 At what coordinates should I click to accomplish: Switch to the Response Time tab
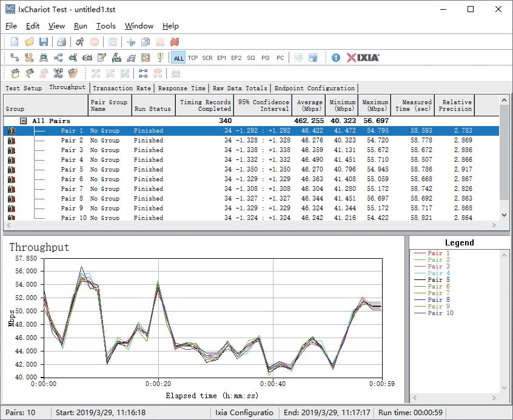click(x=181, y=88)
